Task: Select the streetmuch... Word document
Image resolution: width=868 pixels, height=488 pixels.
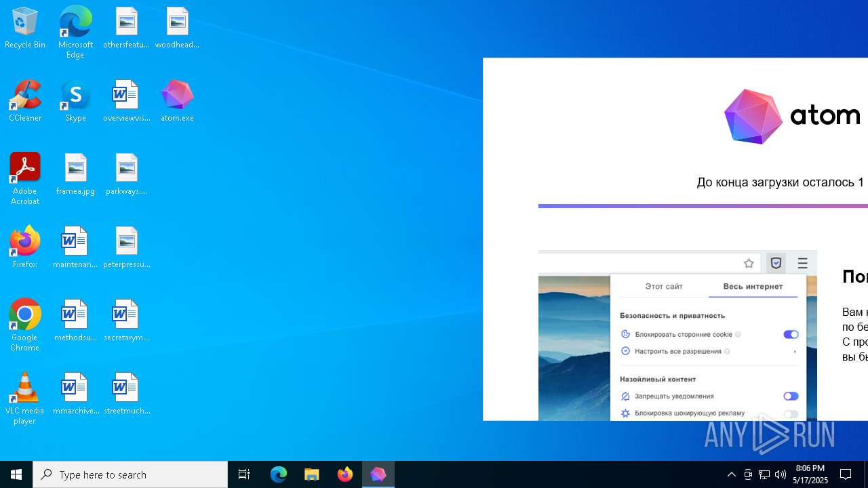Action: (x=126, y=394)
